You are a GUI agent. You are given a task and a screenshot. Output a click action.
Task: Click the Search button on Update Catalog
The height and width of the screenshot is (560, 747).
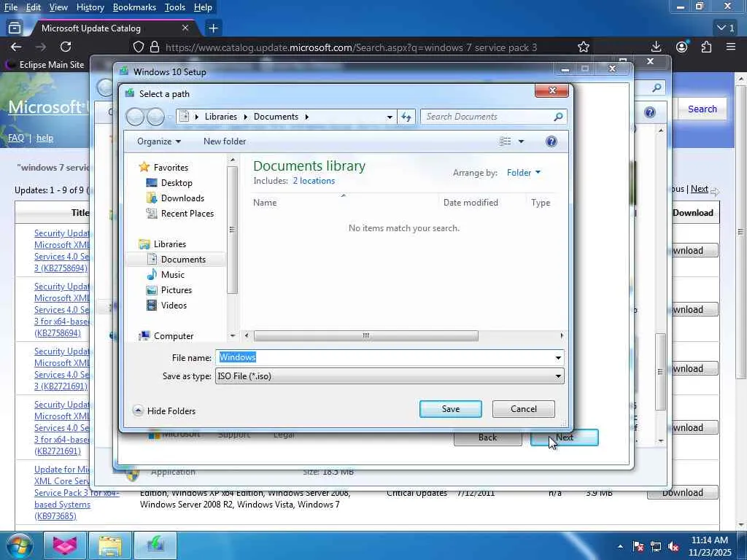(703, 109)
